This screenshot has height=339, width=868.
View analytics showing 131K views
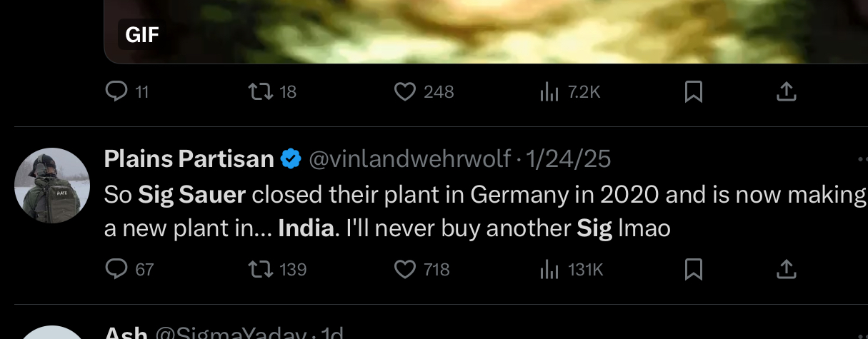[x=549, y=269]
